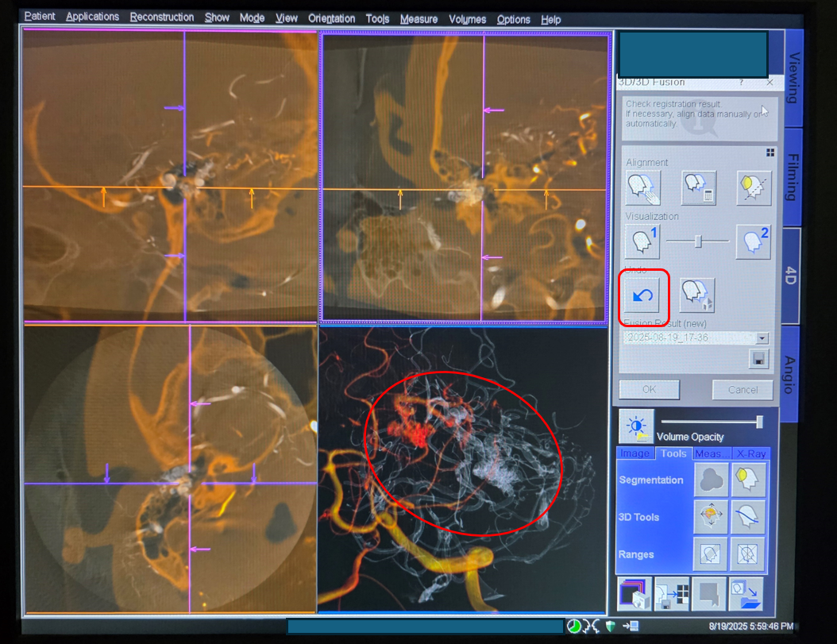Click the 3D Tools orientation arrows icon
This screenshot has height=644, width=837.
(x=711, y=517)
